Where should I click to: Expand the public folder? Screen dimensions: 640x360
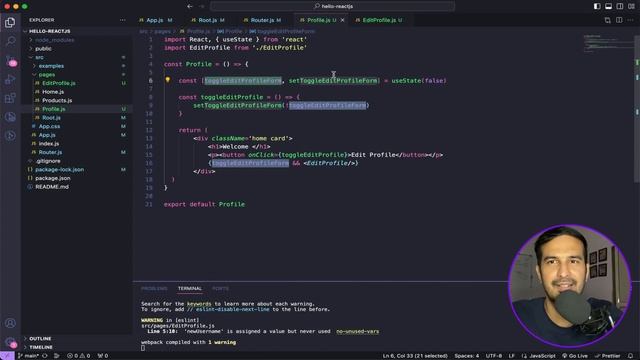coord(76,49)
